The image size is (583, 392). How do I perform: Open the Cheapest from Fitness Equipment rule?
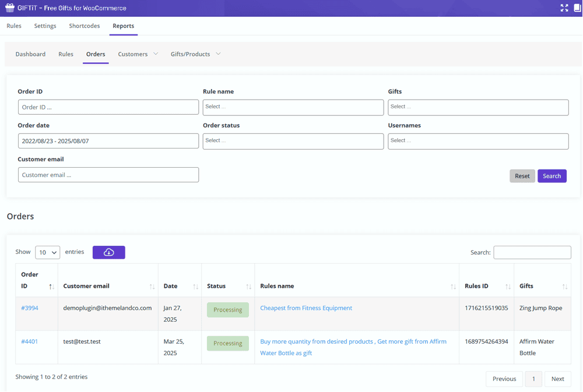click(306, 308)
